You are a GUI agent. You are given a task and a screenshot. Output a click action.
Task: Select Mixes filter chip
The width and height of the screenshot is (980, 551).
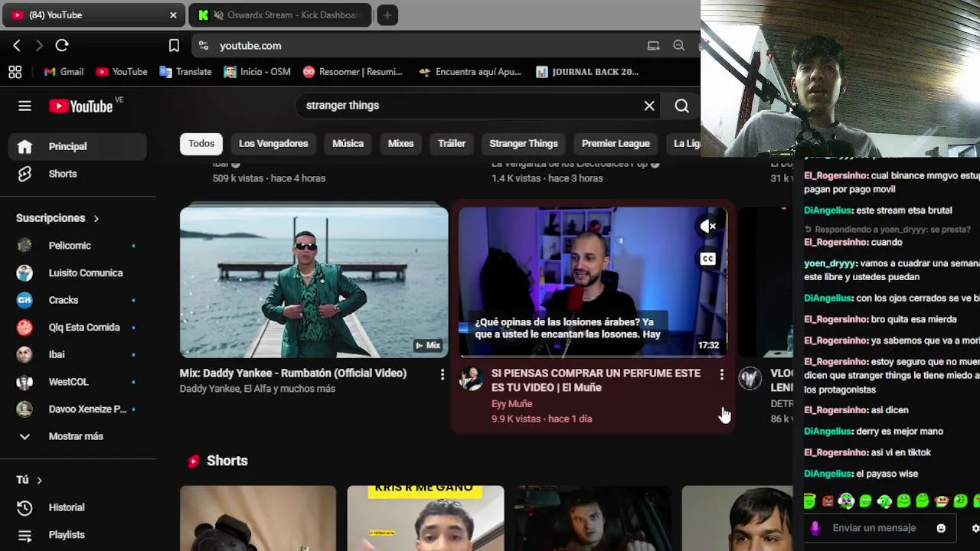tap(400, 144)
